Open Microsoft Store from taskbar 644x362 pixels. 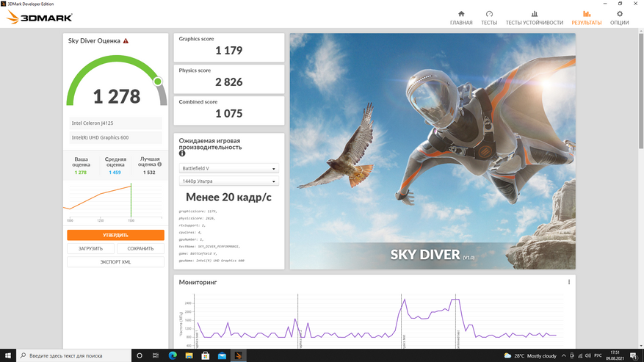coord(206,355)
